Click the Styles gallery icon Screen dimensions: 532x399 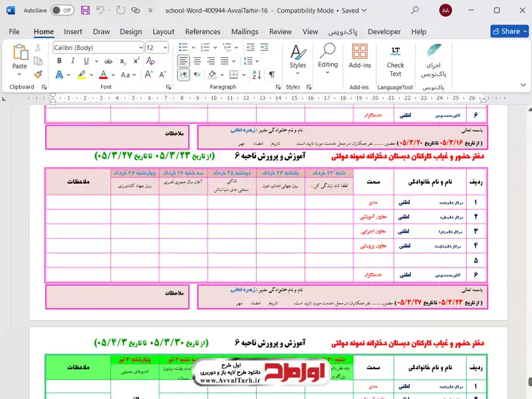click(x=298, y=56)
